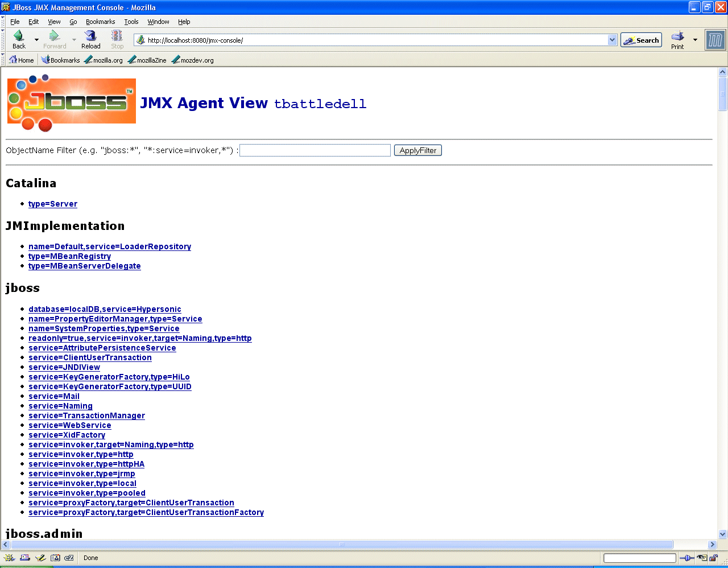The width and height of the screenshot is (728, 568).
Task: Click the Mail component icon in status bar
Action: 25,558
